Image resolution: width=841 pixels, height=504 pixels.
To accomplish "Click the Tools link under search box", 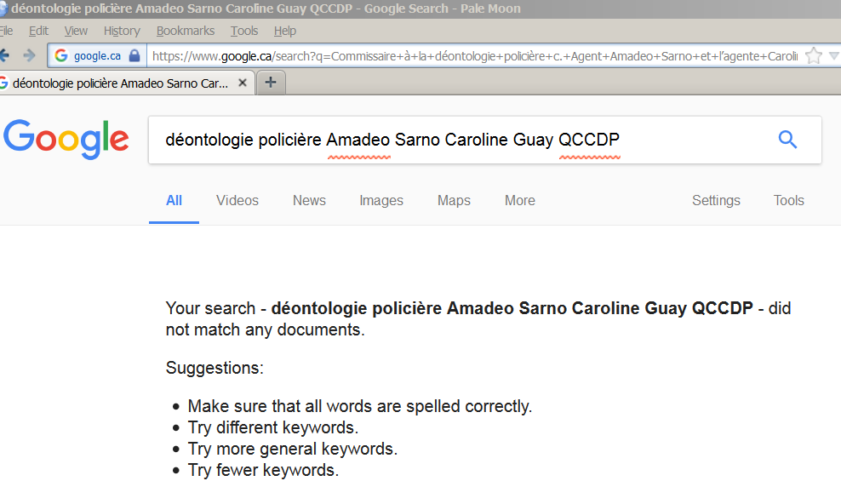I will 788,201.
